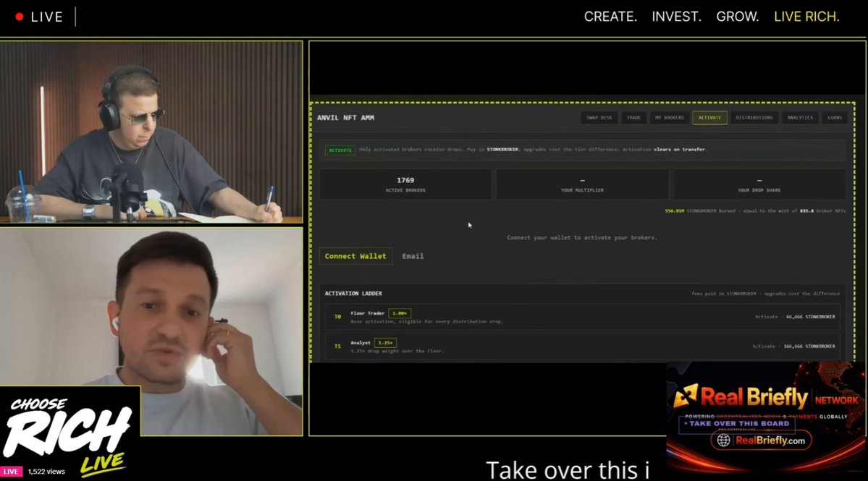Click the red dot beside the top LIVE label
The image size is (868, 481).
pos(20,17)
